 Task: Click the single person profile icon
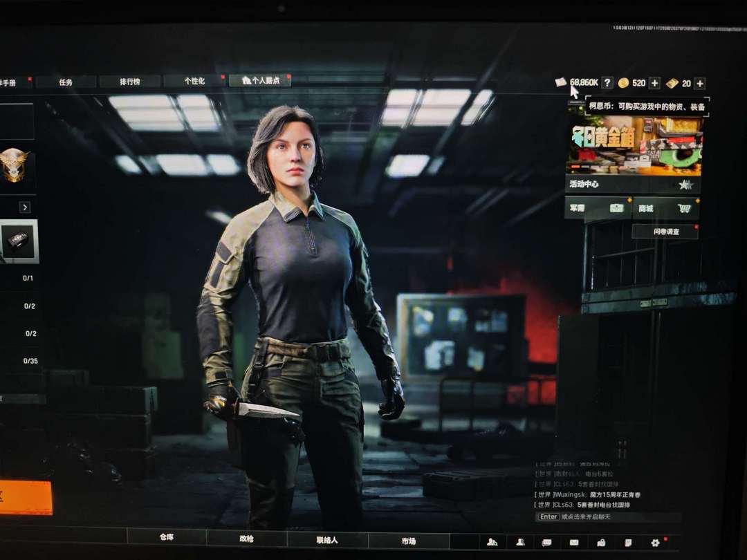pos(520,542)
